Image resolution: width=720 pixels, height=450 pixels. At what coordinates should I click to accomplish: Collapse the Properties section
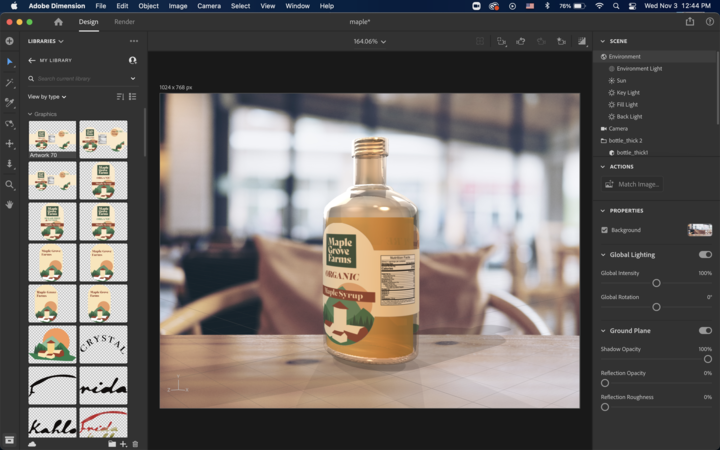[x=603, y=211]
